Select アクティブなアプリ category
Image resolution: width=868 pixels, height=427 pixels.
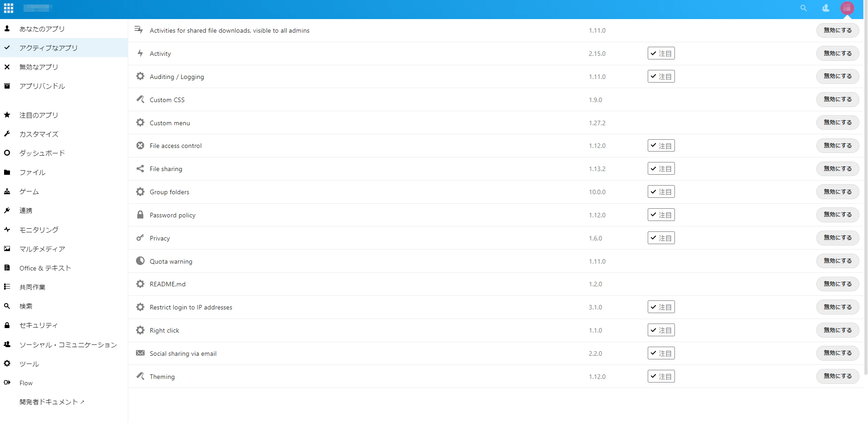(x=64, y=48)
